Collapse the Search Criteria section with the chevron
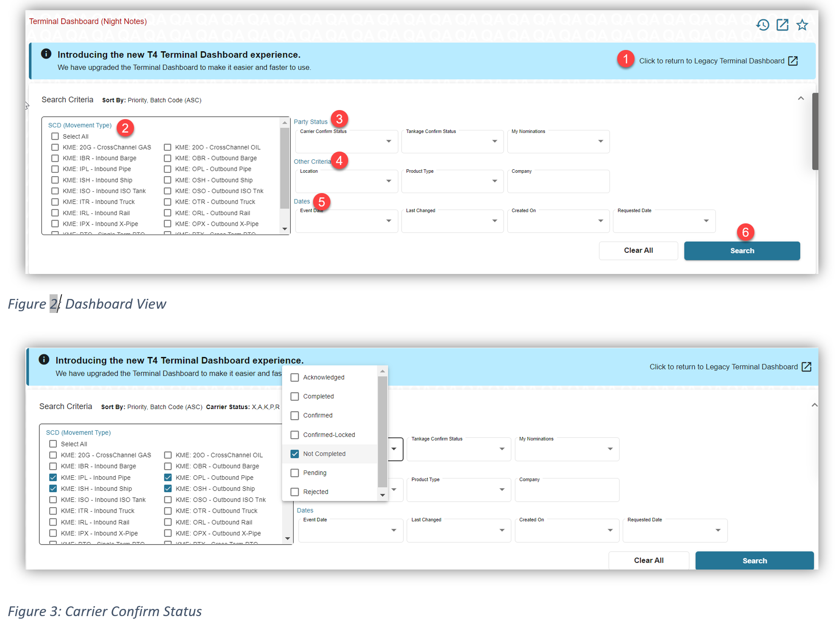The image size is (840, 625). pos(801,98)
